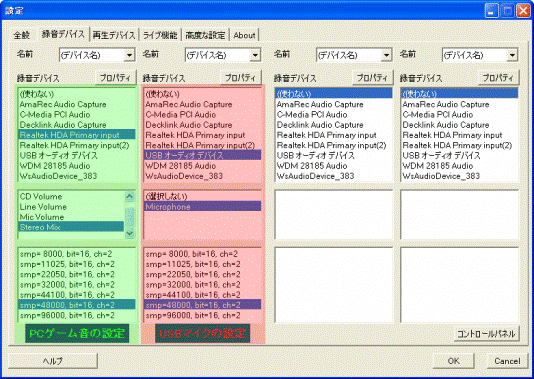Confirm settings with OK button

453,361
